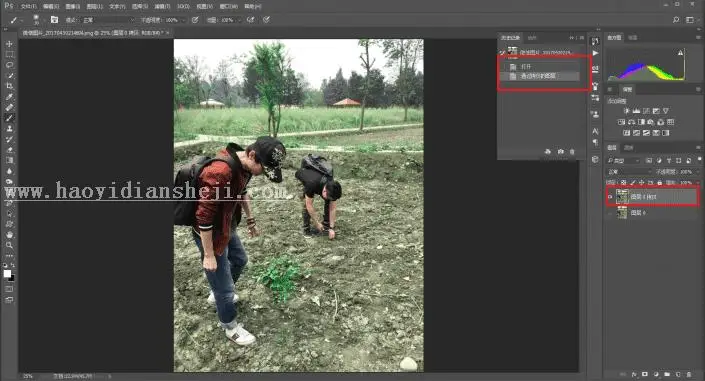Select the Hand tool
705x381 pixels.
click(x=9, y=234)
